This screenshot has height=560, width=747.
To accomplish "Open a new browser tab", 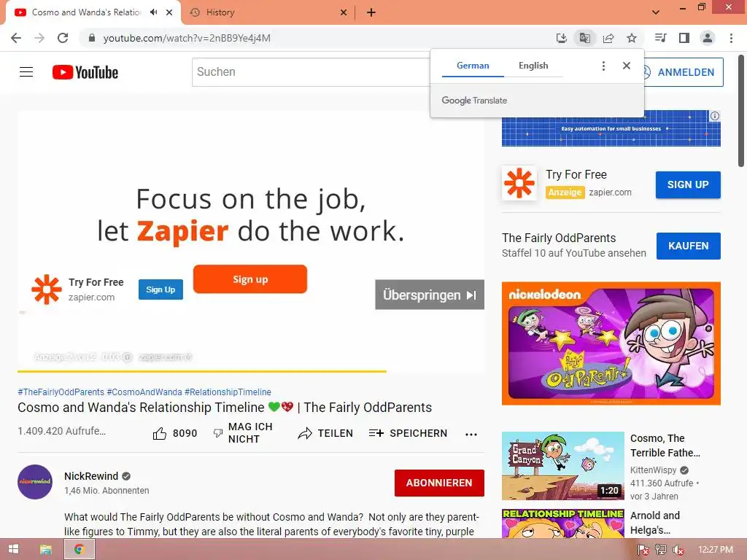I will pyautogui.click(x=371, y=12).
